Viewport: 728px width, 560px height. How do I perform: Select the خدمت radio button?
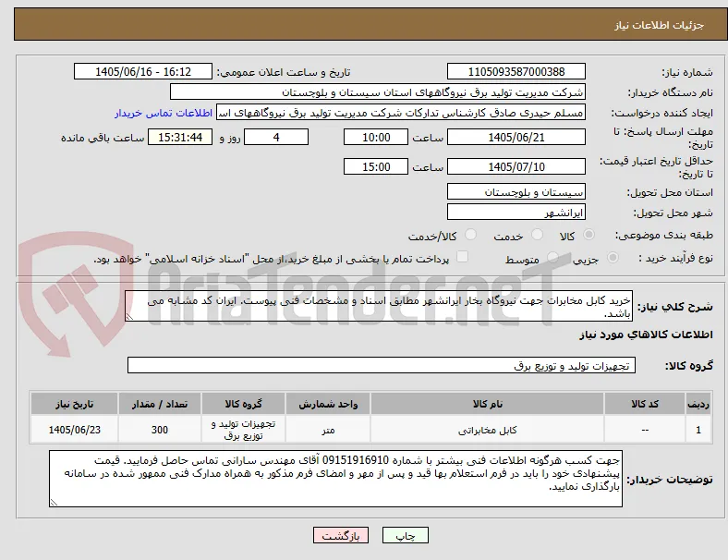(537, 235)
